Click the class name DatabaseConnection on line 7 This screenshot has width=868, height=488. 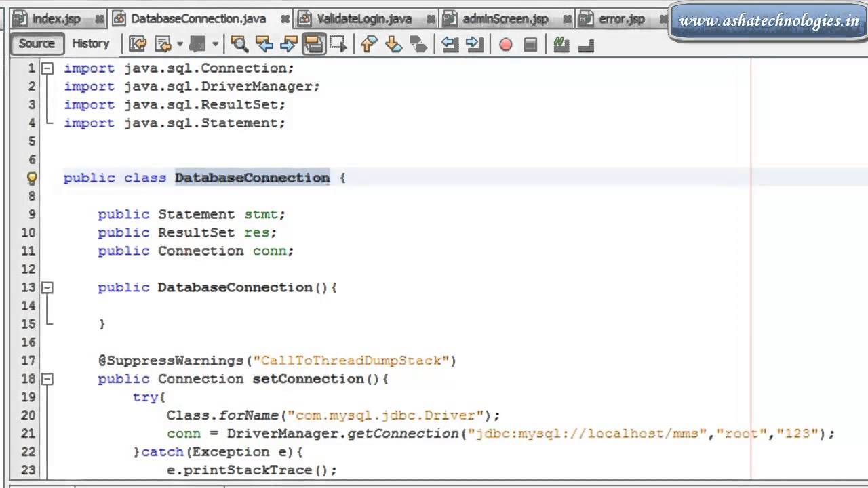(252, 178)
